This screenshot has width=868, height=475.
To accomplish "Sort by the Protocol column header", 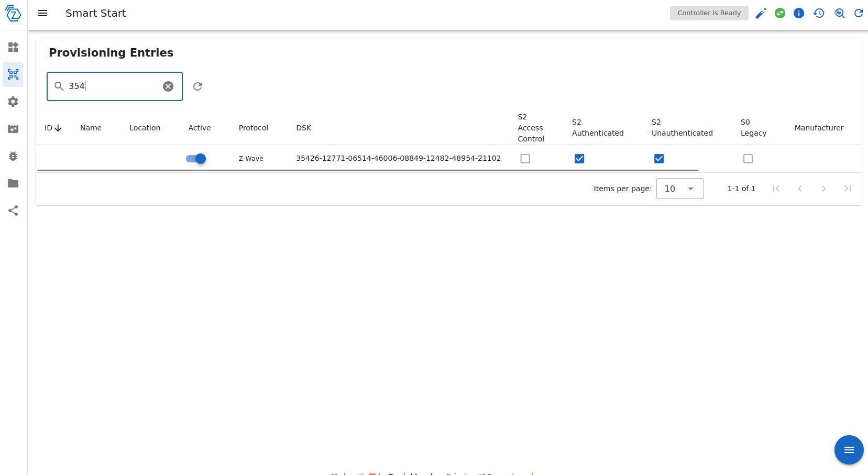I will tap(254, 128).
